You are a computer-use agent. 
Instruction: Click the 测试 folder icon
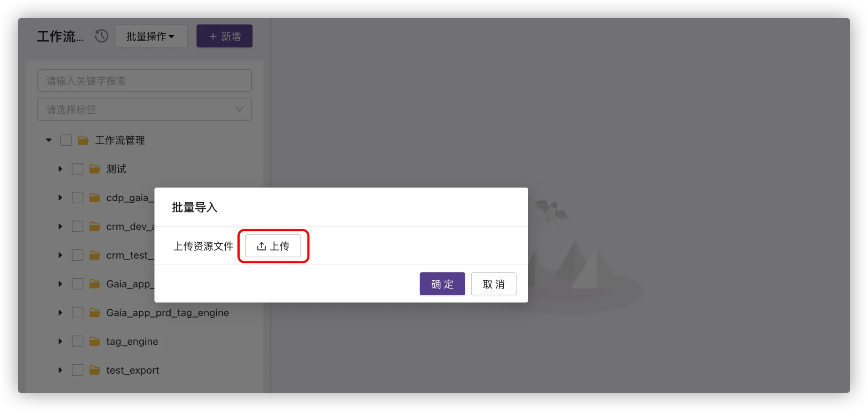pyautogui.click(x=95, y=169)
